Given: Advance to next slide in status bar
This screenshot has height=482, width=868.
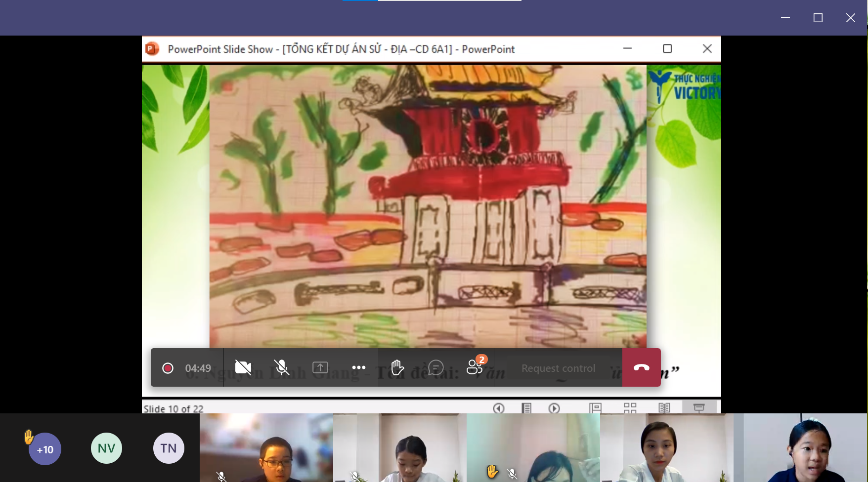Looking at the screenshot, I should pyautogui.click(x=554, y=408).
